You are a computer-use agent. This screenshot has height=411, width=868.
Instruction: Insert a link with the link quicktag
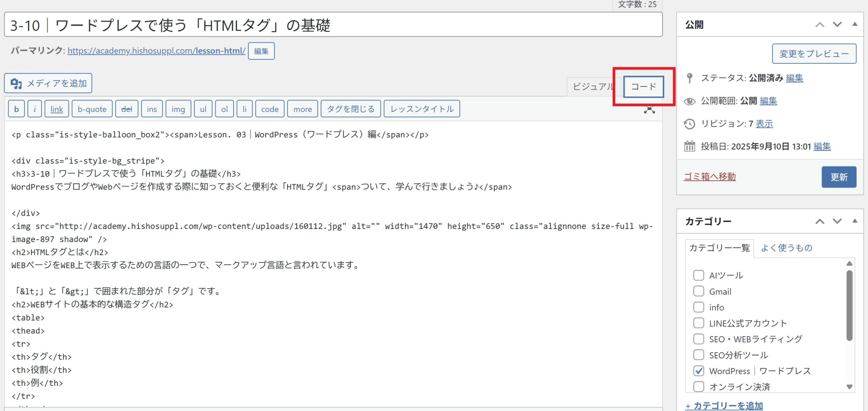pos(57,109)
